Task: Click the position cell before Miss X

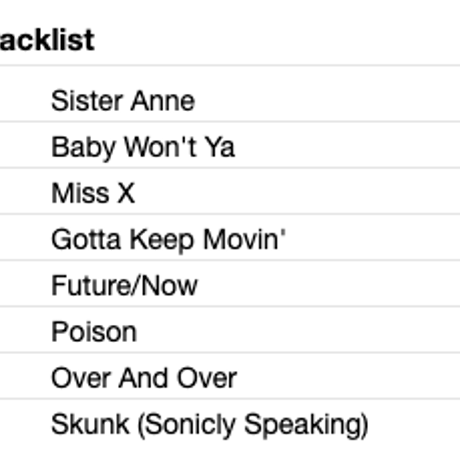Action: point(23,193)
